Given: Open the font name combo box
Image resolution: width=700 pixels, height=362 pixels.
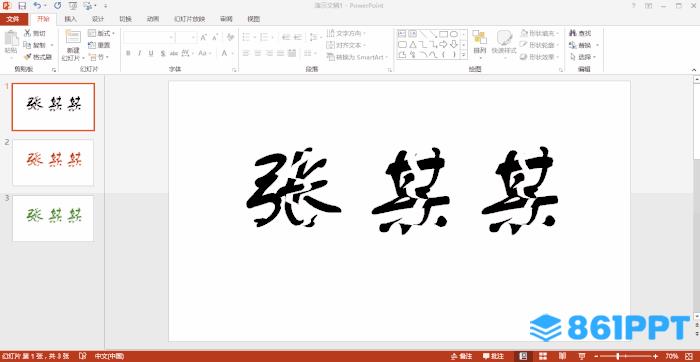Looking at the screenshot, I should tap(149, 37).
